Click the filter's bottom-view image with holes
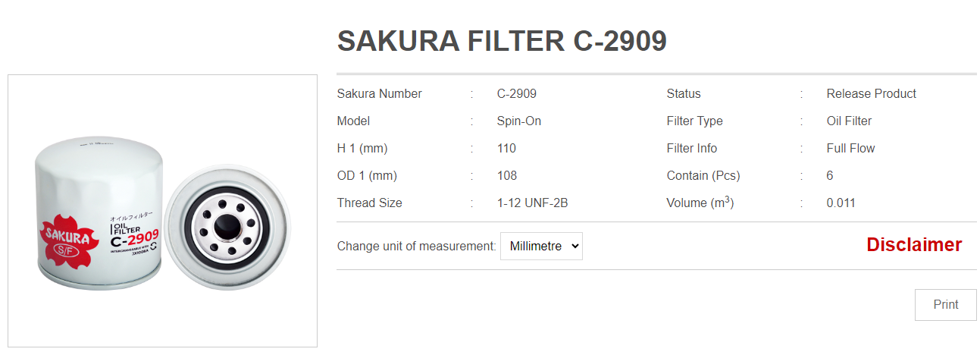Viewport: 980px width, 352px height. pyautogui.click(x=226, y=227)
